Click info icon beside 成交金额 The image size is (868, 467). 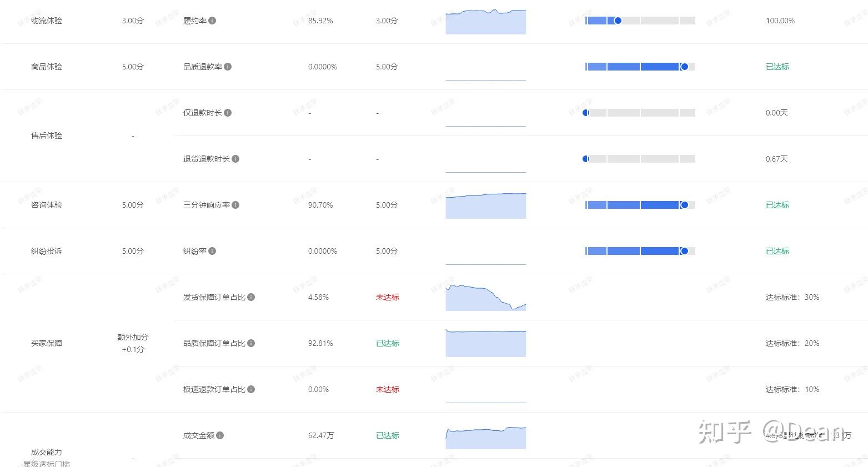point(220,435)
